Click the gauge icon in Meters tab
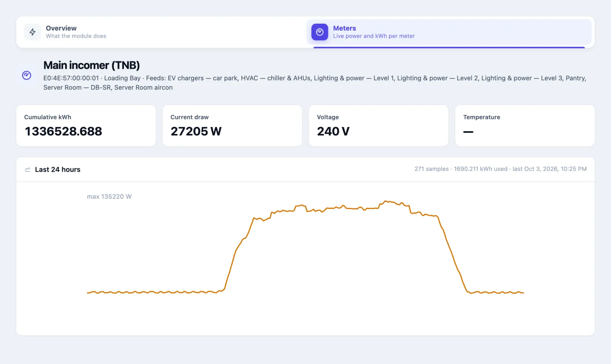611x364 pixels. [x=320, y=32]
